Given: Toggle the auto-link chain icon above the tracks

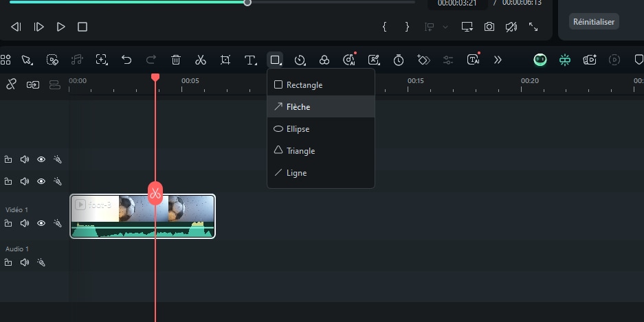Looking at the screenshot, I should pyautogui.click(x=33, y=85).
